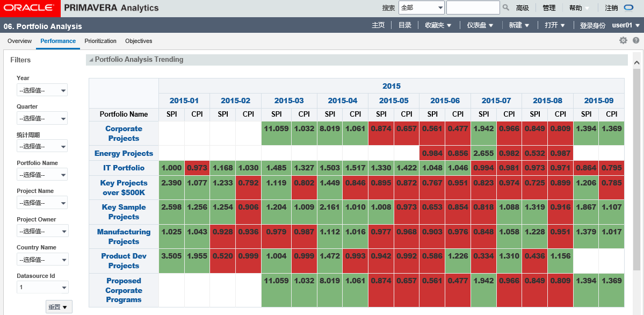Click the 重置 reset button

click(59, 307)
